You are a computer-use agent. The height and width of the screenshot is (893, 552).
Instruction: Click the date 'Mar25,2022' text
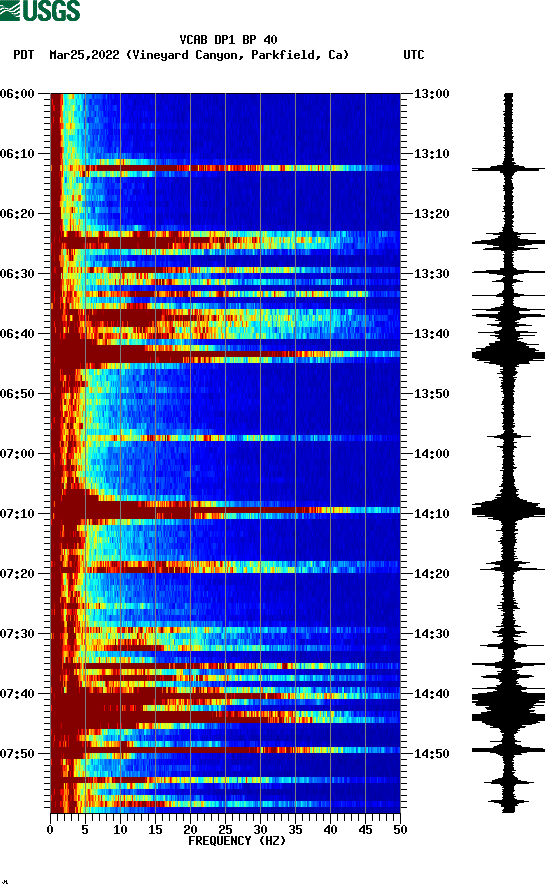click(x=84, y=55)
